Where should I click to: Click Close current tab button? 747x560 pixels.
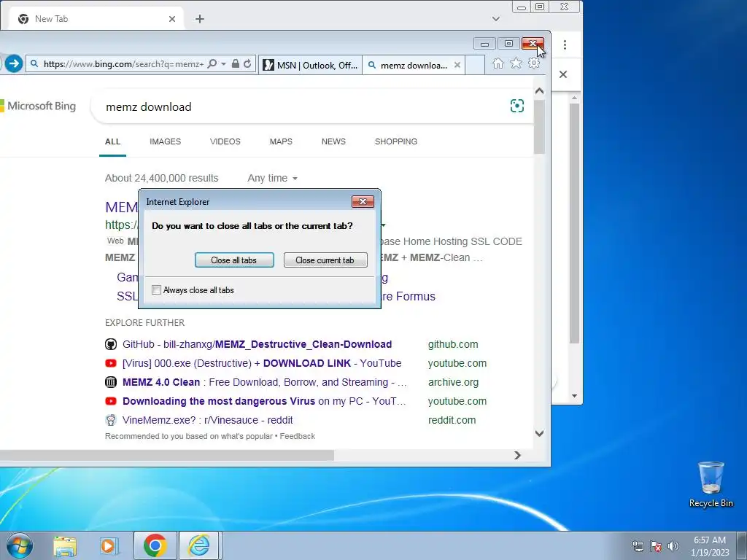tap(325, 260)
